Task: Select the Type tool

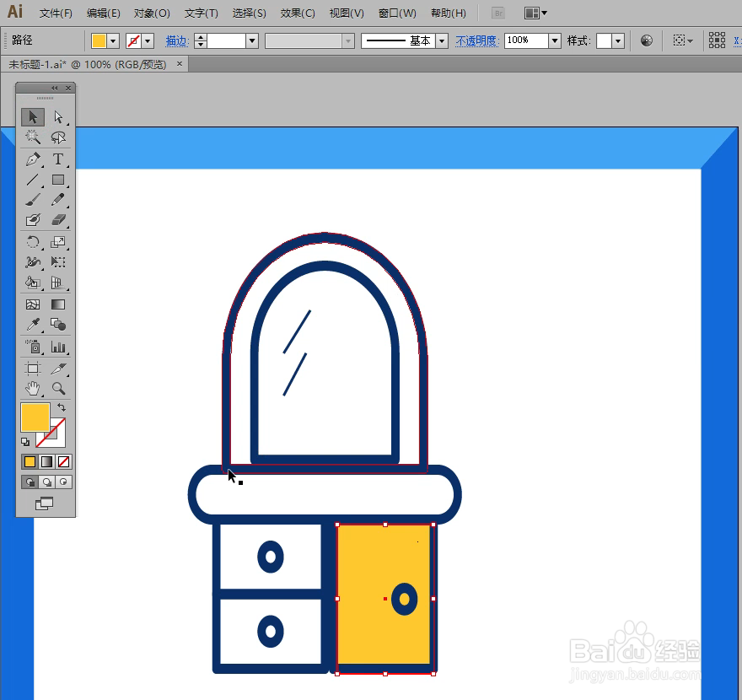Action: (58, 159)
